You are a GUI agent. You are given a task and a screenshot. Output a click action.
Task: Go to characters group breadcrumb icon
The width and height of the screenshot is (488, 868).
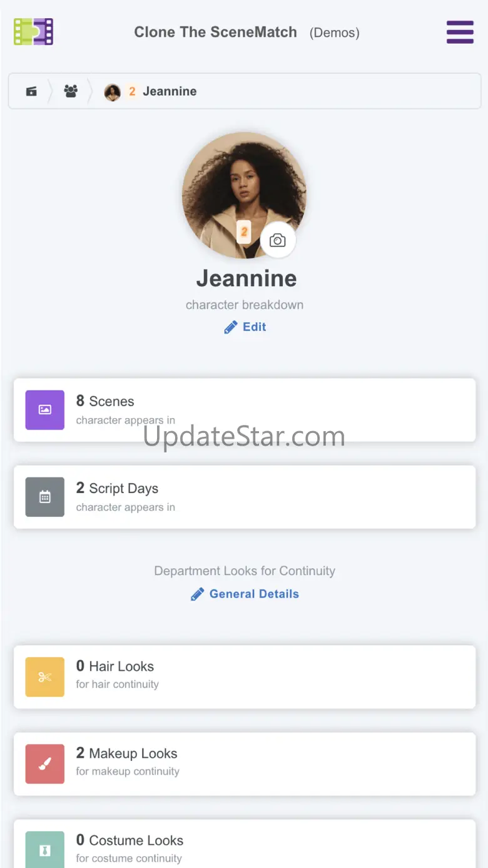tap(71, 91)
